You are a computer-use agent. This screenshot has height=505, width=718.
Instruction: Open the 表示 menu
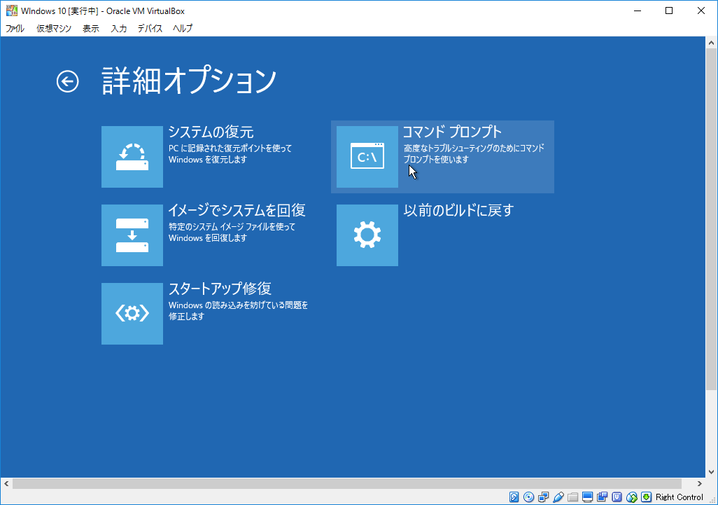pos(91,28)
